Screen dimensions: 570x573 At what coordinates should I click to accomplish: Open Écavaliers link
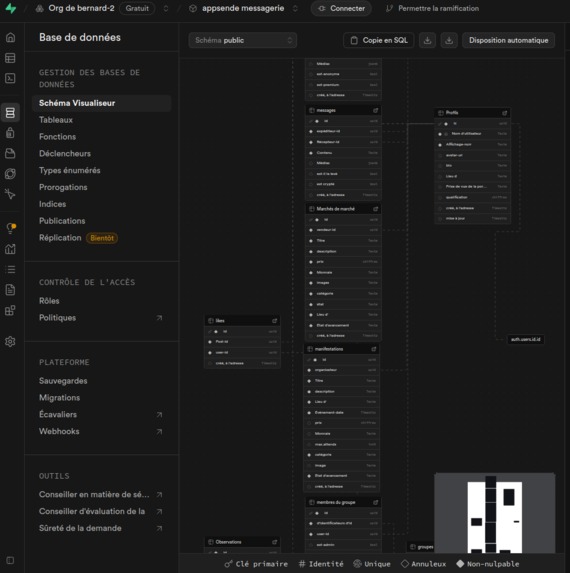(x=101, y=414)
